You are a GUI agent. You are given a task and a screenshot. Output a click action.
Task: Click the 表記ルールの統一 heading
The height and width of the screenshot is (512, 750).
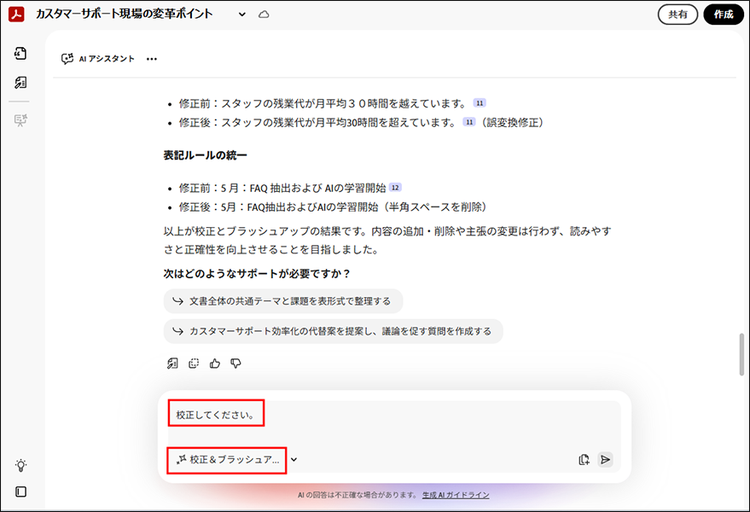coord(205,155)
